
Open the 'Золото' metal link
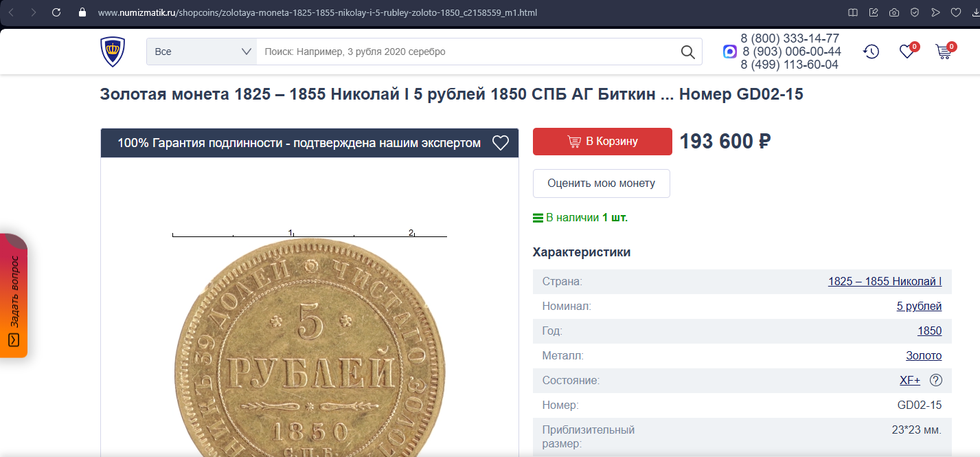pyautogui.click(x=924, y=356)
